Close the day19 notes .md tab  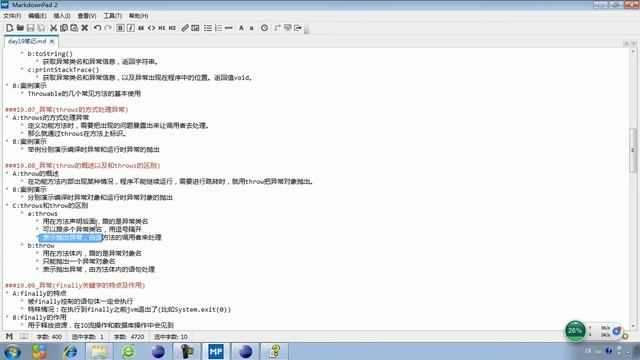pyautogui.click(x=52, y=41)
